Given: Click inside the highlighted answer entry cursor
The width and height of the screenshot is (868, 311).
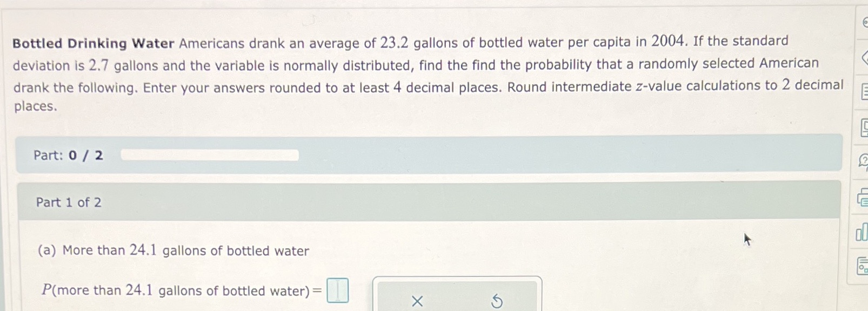Looking at the screenshot, I should pos(338,290).
